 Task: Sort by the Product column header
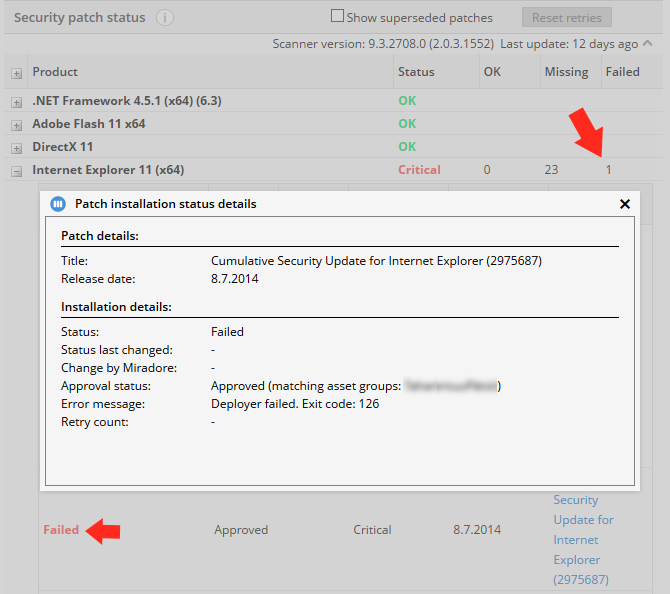pyautogui.click(x=55, y=72)
